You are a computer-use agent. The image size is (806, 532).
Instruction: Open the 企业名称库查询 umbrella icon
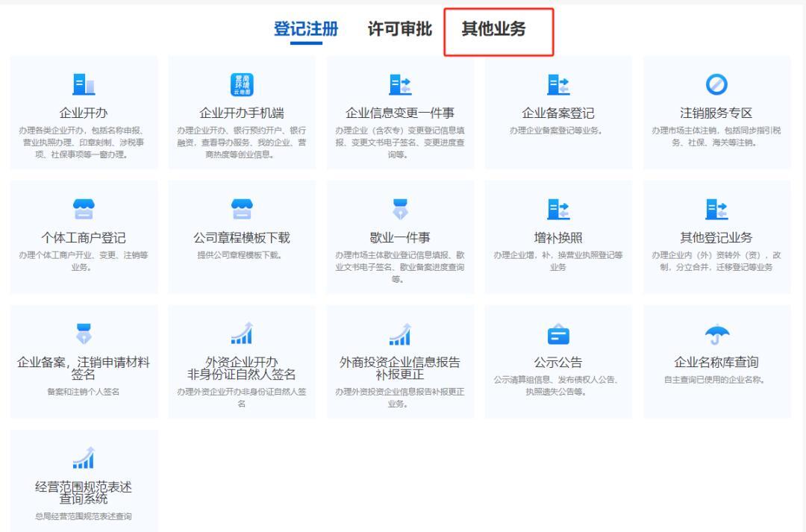point(717,335)
